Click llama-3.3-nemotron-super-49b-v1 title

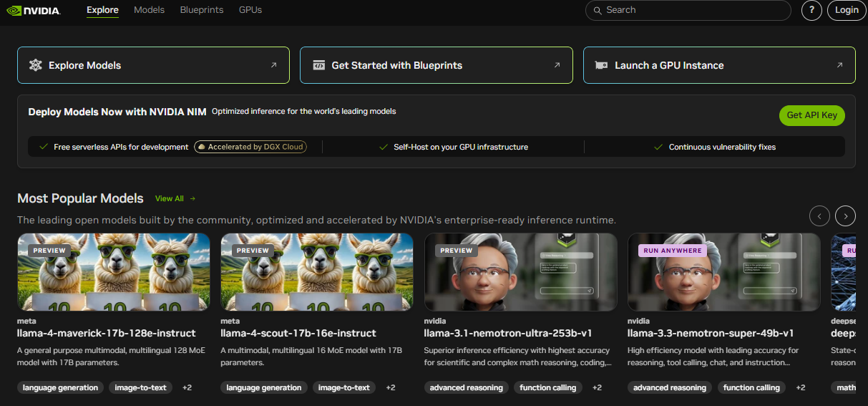[x=711, y=334]
